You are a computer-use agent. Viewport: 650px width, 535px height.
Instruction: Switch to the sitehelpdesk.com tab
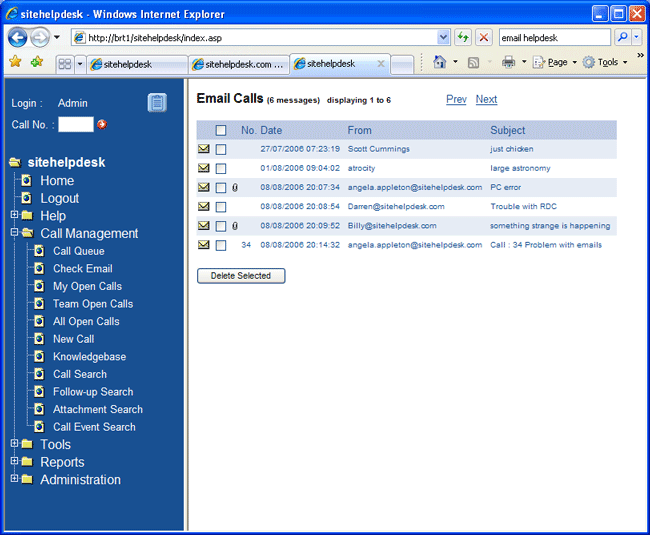point(239,64)
